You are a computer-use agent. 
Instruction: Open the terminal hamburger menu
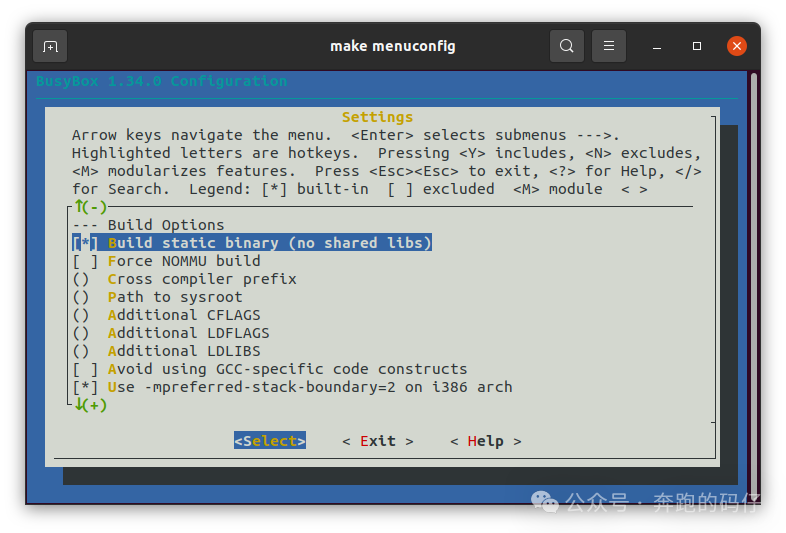click(609, 46)
